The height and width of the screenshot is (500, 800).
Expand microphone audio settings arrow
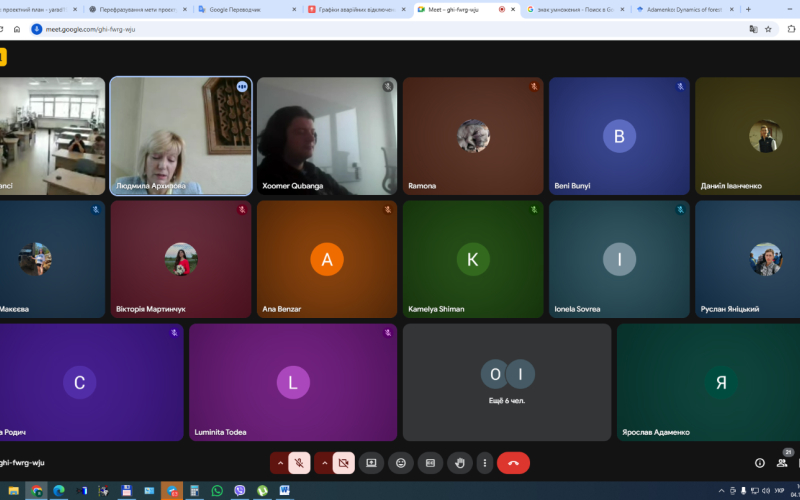click(280, 463)
